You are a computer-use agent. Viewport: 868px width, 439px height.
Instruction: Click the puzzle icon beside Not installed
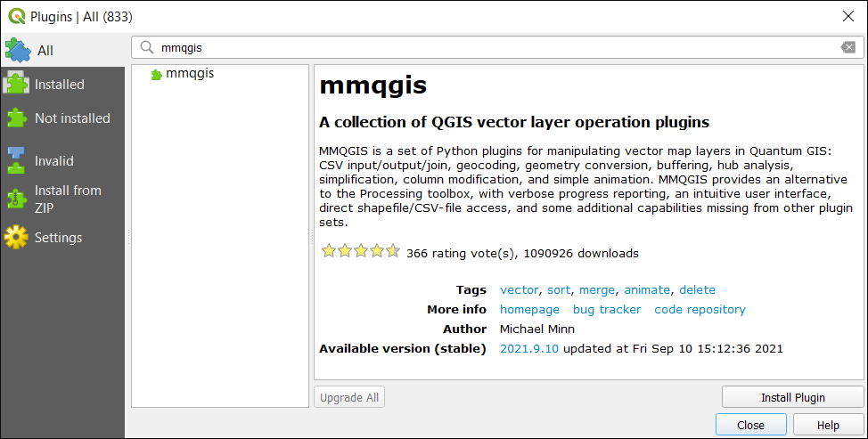point(16,118)
